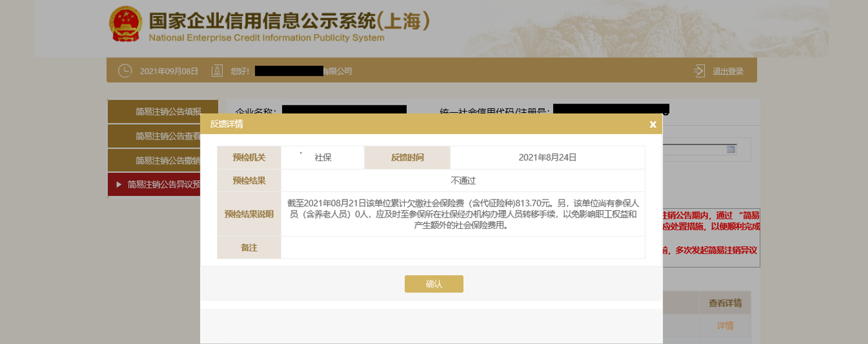This screenshot has height=344, width=868.
Task: Click the national emblem logo in header
Action: [125, 24]
